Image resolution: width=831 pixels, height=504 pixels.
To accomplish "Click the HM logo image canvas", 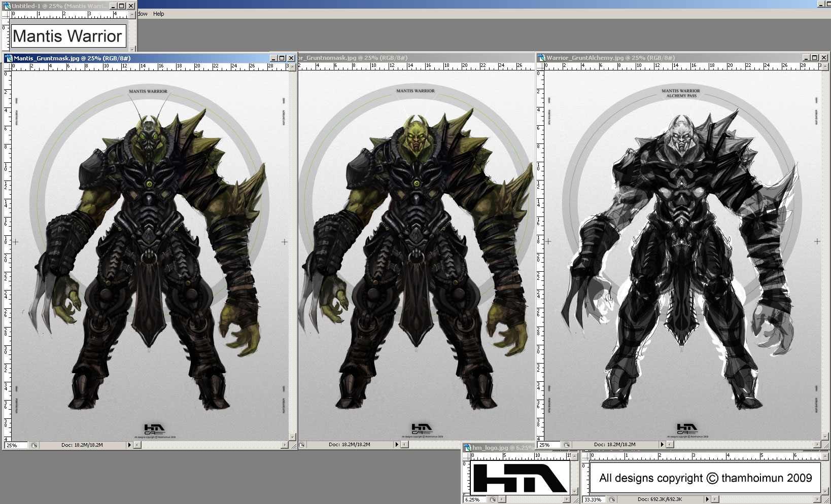I will (520, 478).
